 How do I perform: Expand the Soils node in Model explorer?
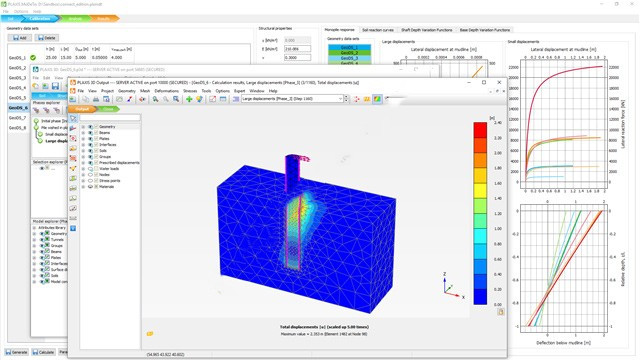(35, 276)
